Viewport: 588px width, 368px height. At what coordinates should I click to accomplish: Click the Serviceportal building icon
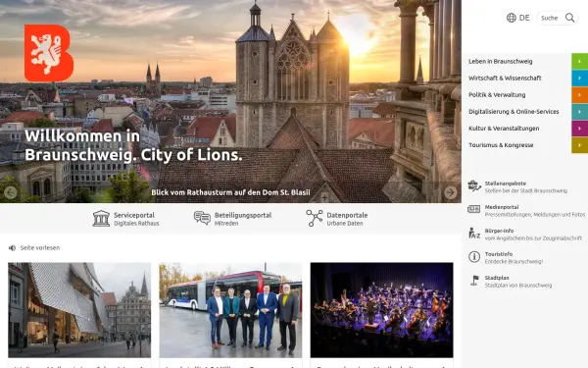(x=101, y=219)
